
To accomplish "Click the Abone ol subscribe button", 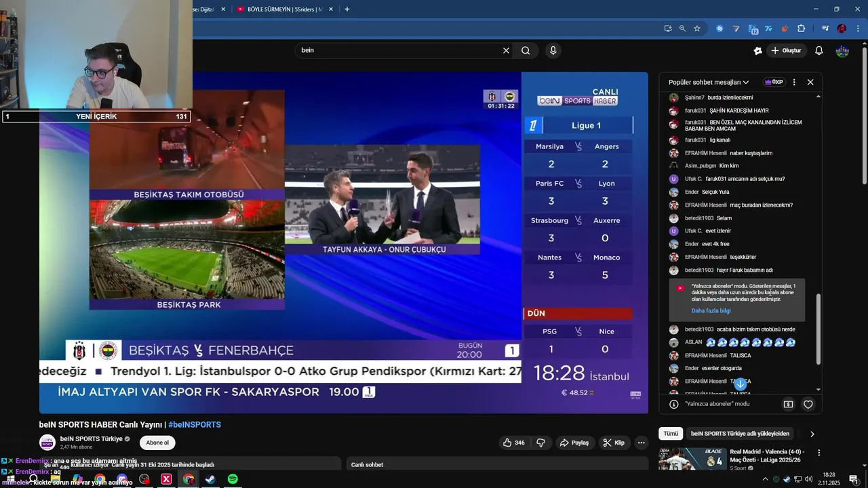I will pos(157,443).
